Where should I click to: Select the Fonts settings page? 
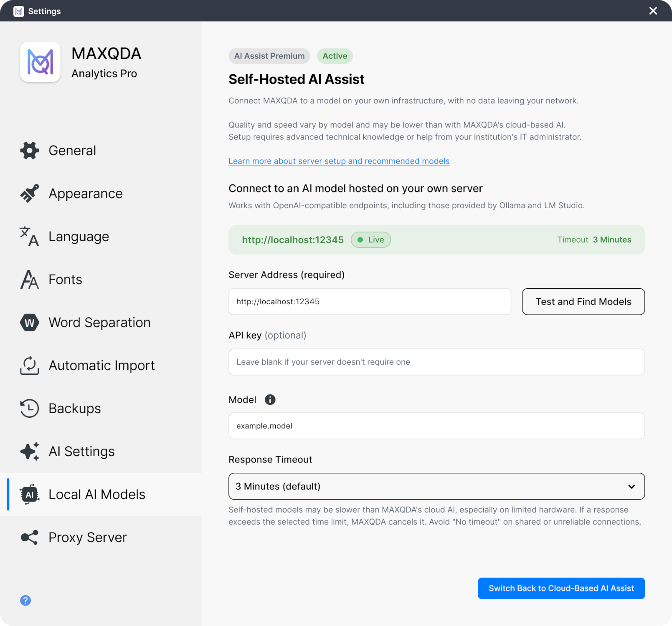point(101,280)
